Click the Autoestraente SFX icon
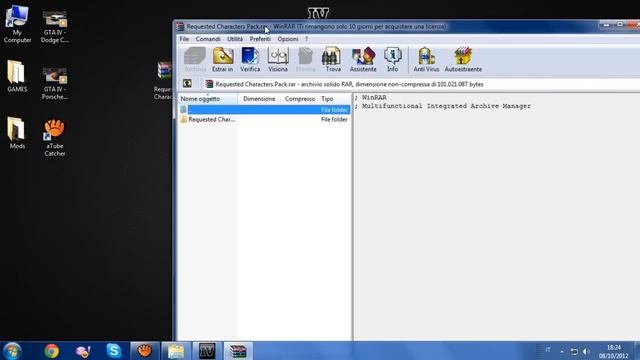 [463, 60]
